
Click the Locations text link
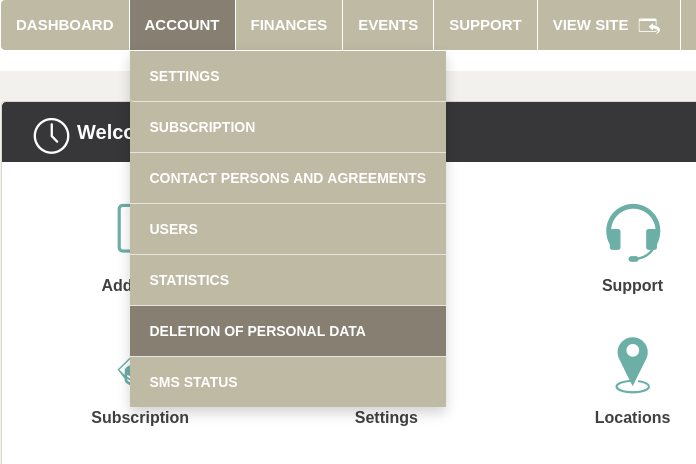pos(632,417)
